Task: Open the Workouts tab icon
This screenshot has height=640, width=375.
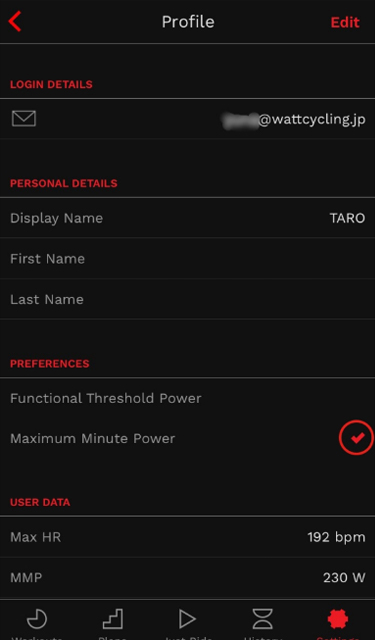Action: (x=37, y=619)
